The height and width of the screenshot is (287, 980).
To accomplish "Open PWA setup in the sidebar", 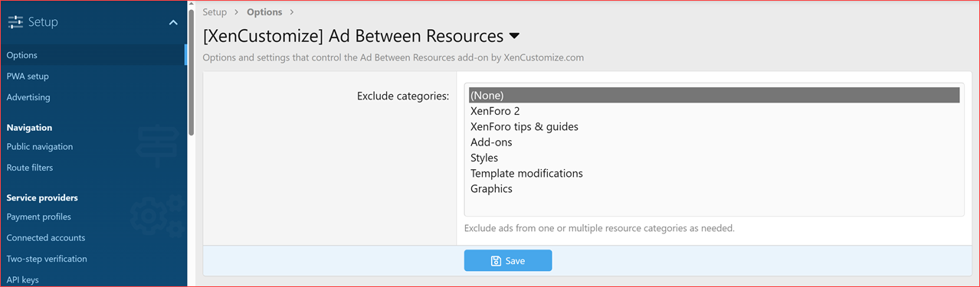I will (93, 77).
